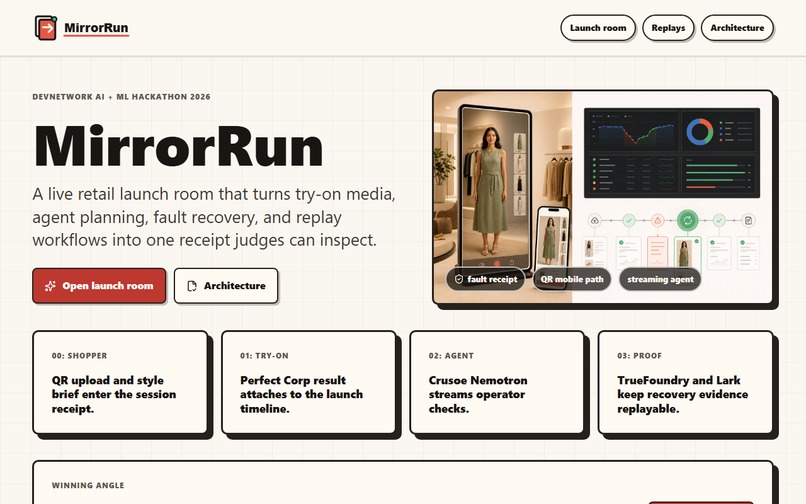Select the streaming agent badge
This screenshot has height=504, width=806.
pyautogui.click(x=660, y=279)
